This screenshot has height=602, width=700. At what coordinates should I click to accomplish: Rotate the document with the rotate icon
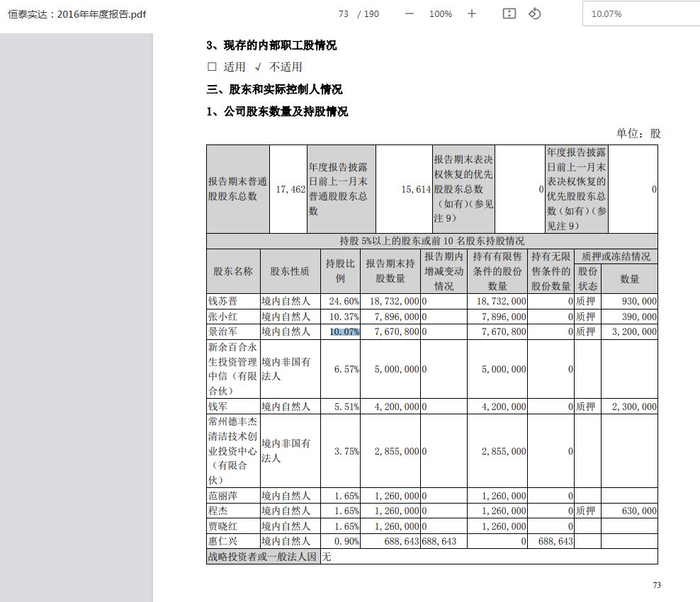pyautogui.click(x=534, y=14)
